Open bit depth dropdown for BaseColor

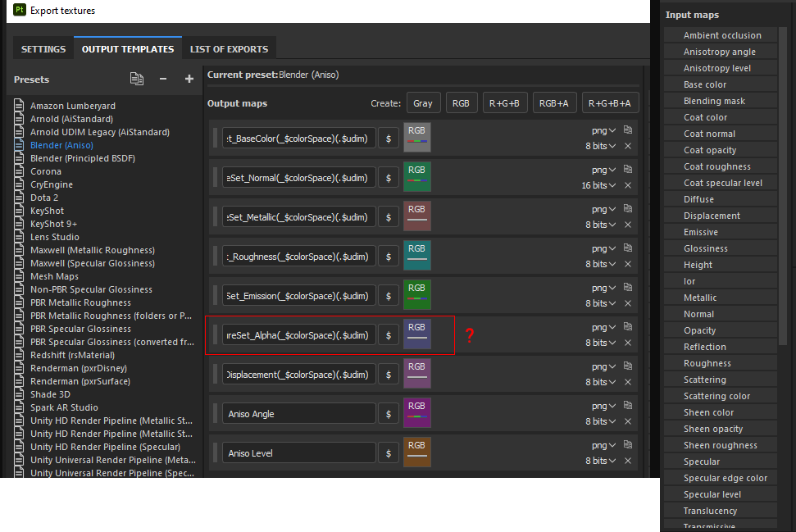[601, 146]
